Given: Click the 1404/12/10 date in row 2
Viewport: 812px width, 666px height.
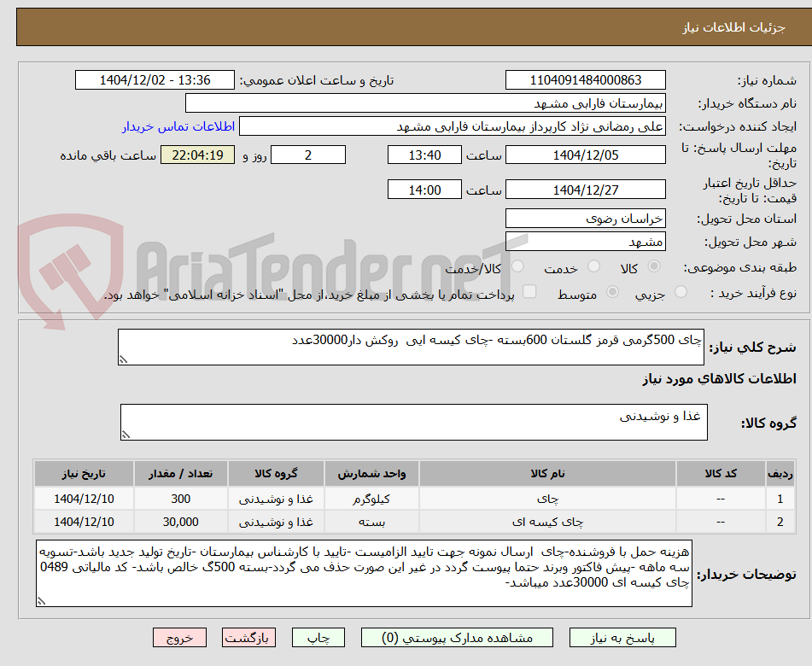Looking at the screenshot, I should [84, 522].
